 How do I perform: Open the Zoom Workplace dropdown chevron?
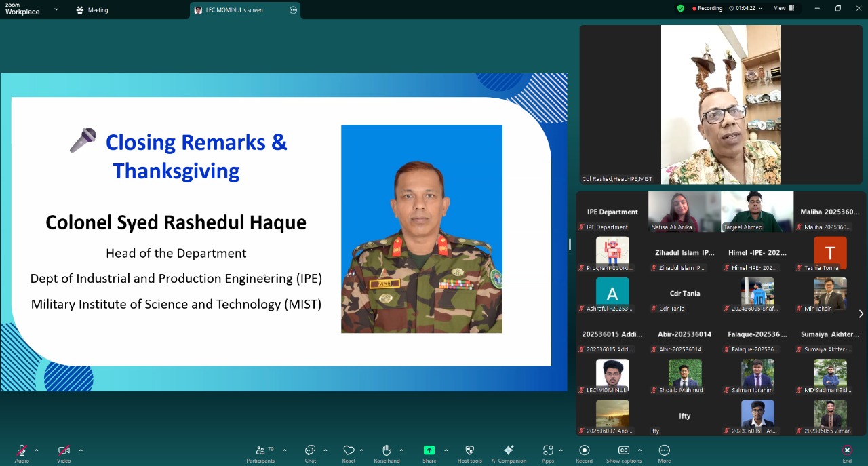(56, 9)
